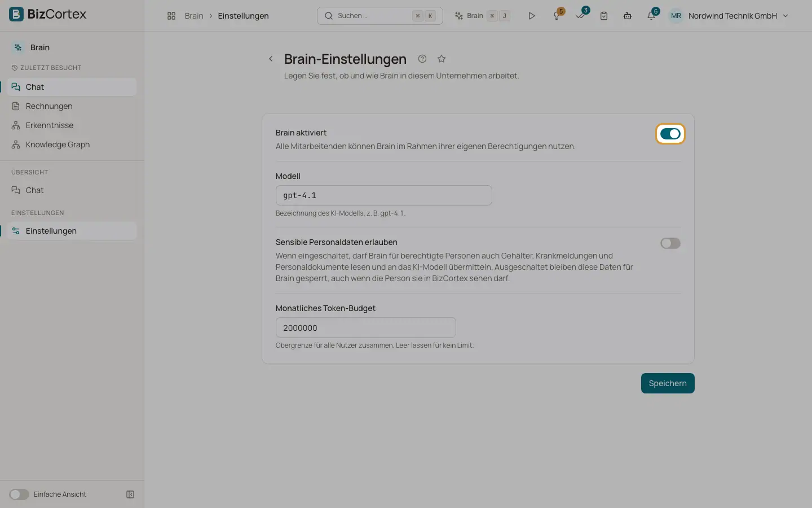This screenshot has width=812, height=508.
Task: Click the search magnifier icon
Action: (x=329, y=16)
